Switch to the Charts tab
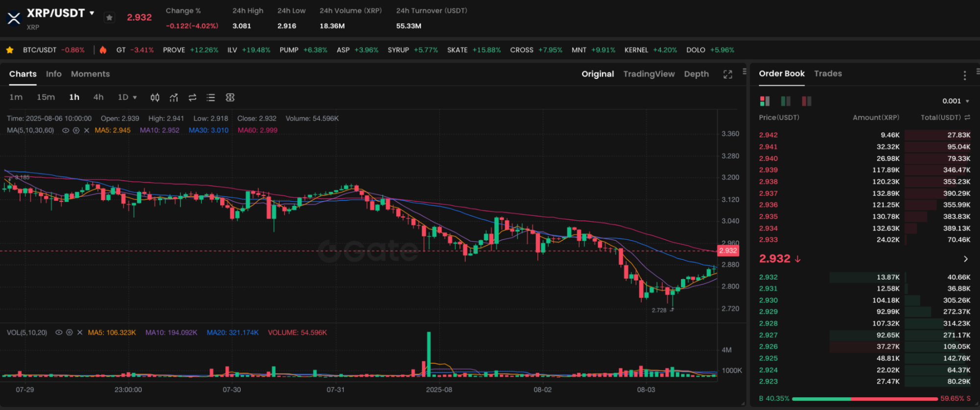The height and width of the screenshot is (410, 980). 23,74
